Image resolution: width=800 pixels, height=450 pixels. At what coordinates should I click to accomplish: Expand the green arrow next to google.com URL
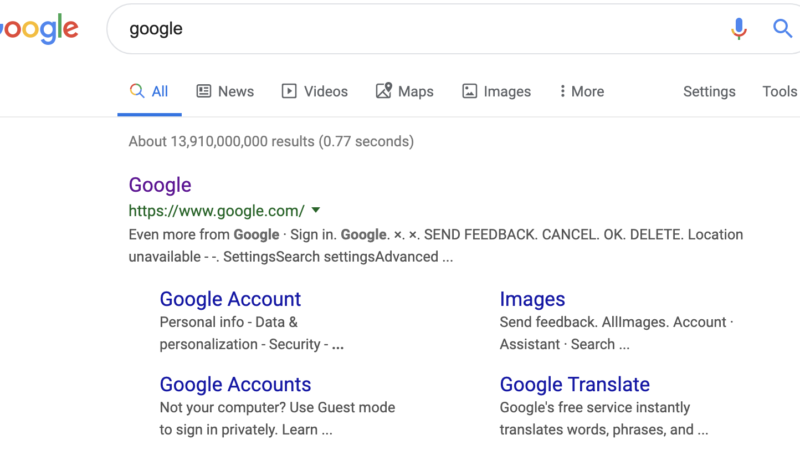point(316,210)
